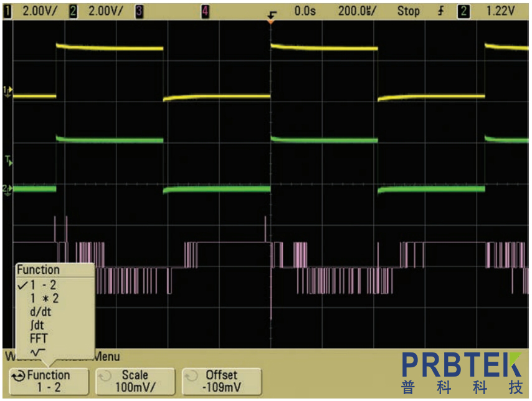Screen dimensions: 532x401
Task: Click the channel 2 indicator in status bar
Action: 73,11
